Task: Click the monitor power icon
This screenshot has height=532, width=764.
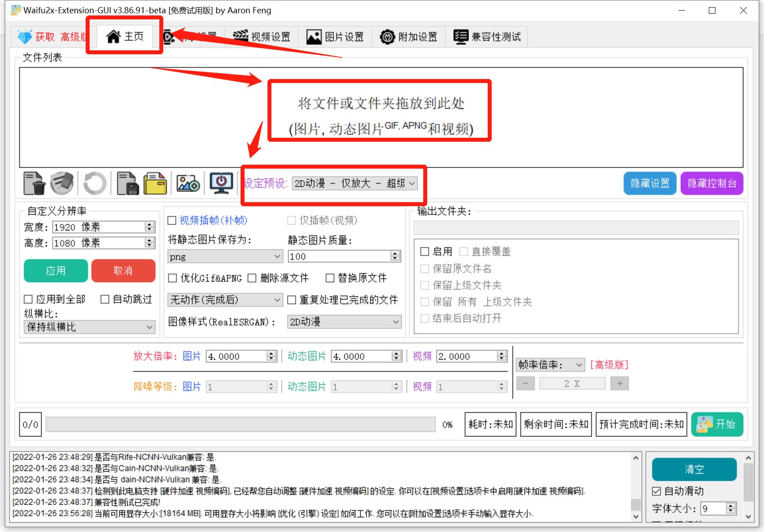Action: click(221, 184)
